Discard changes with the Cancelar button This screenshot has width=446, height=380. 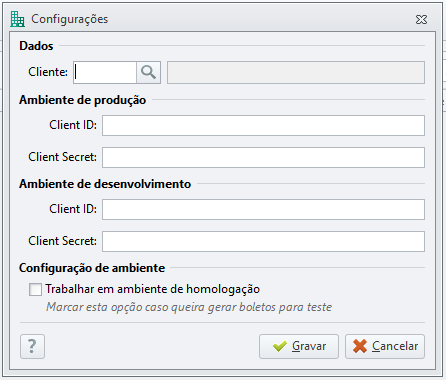pos(385,346)
